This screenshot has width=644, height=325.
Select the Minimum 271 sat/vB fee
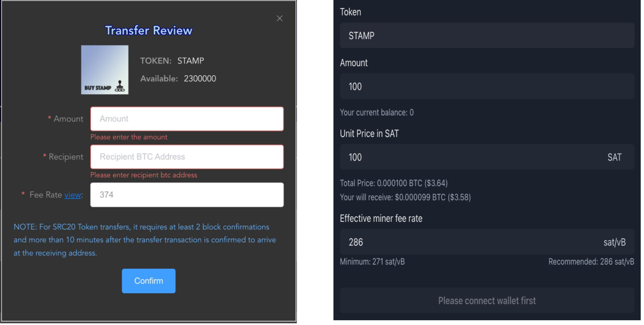[x=372, y=262]
